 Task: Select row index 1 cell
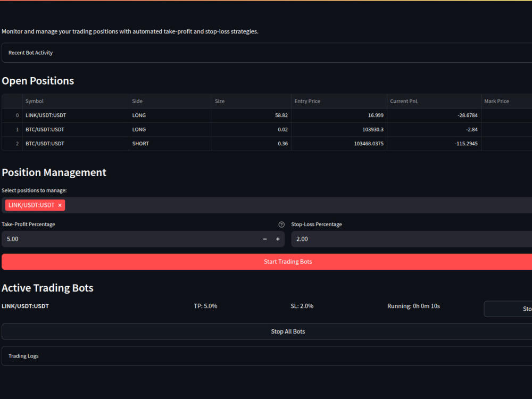(x=12, y=130)
